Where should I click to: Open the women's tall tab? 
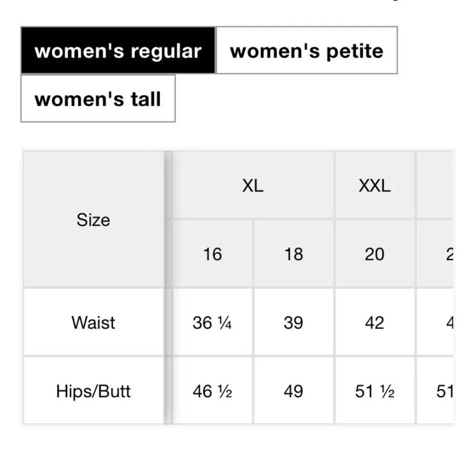pyautogui.click(x=98, y=99)
